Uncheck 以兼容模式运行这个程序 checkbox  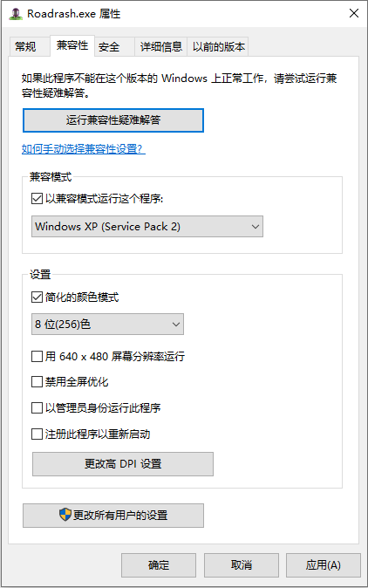pyautogui.click(x=37, y=198)
